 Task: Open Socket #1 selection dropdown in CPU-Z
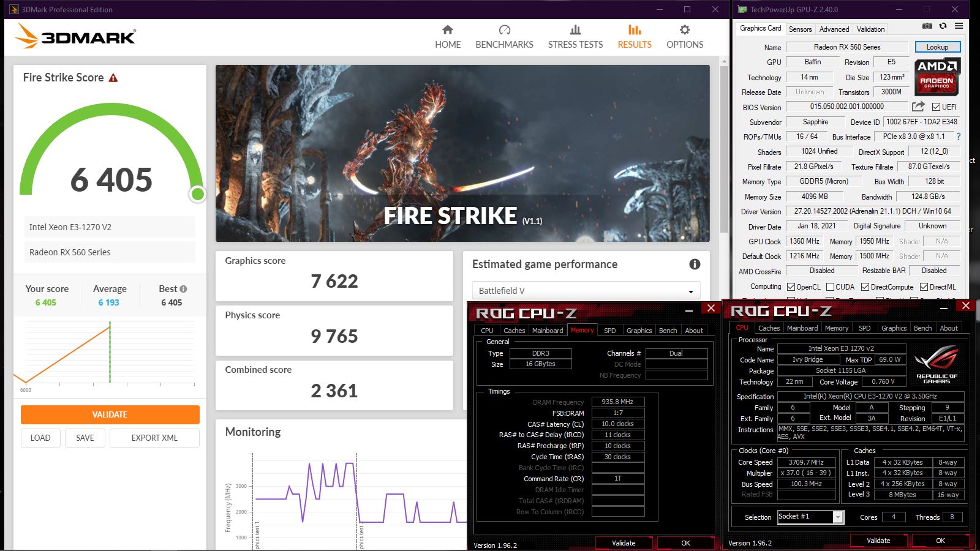810,517
